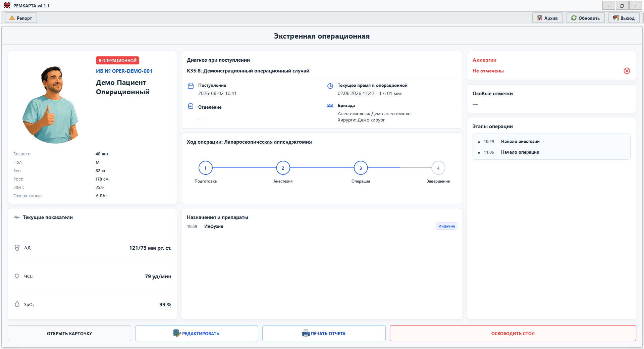The width and height of the screenshot is (644, 349).
Task: Click the Бригада team icon
Action: pyautogui.click(x=330, y=106)
